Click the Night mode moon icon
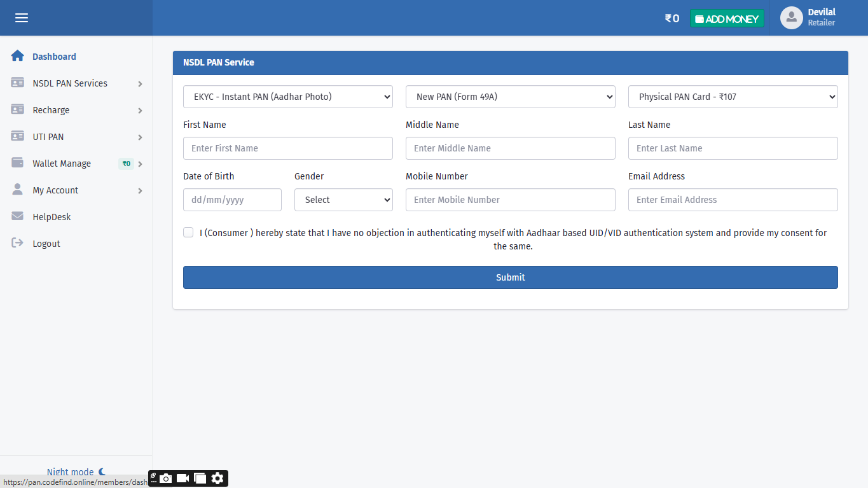868x488 pixels. [102, 472]
